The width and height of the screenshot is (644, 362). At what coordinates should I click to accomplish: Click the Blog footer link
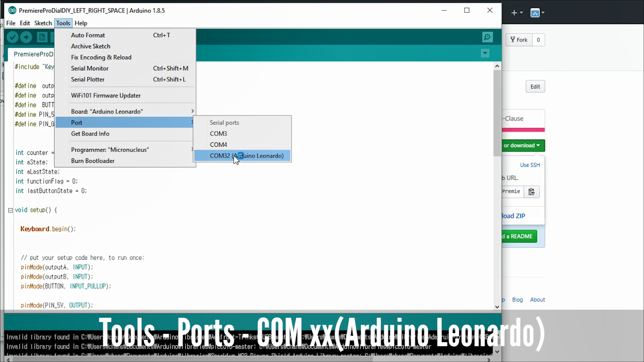tap(518, 300)
